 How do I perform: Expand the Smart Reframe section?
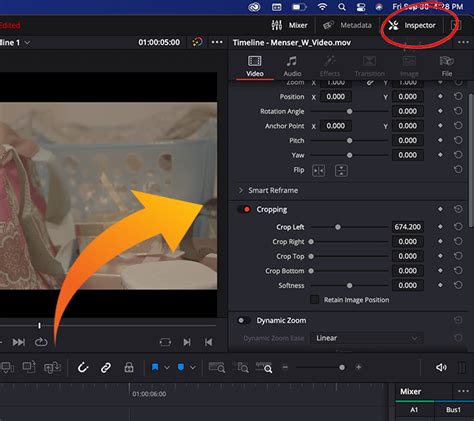click(x=241, y=190)
